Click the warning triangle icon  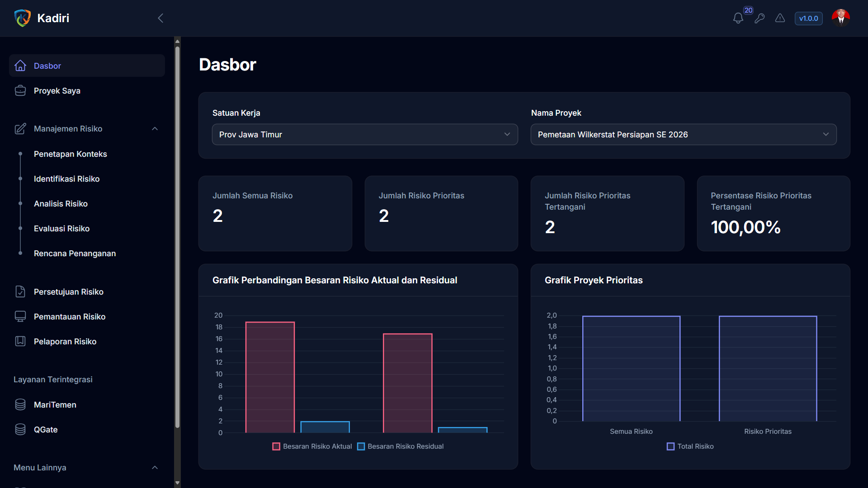click(x=780, y=18)
